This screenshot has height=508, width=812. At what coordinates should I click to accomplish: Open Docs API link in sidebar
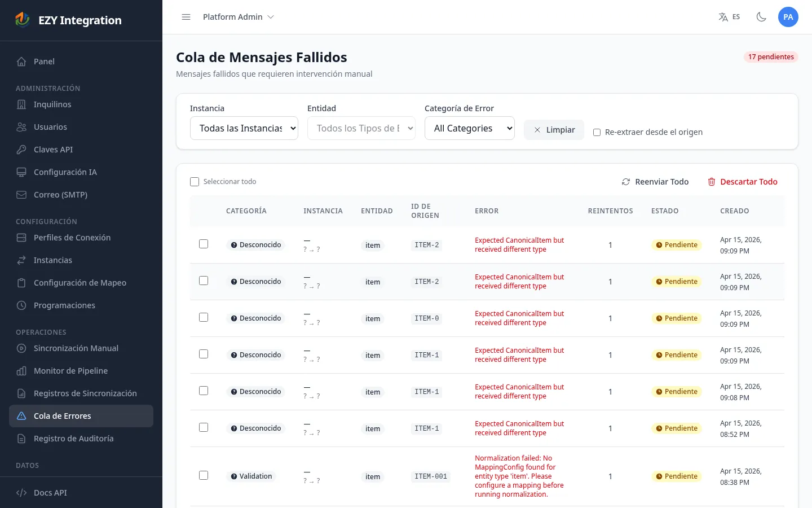[81, 493]
